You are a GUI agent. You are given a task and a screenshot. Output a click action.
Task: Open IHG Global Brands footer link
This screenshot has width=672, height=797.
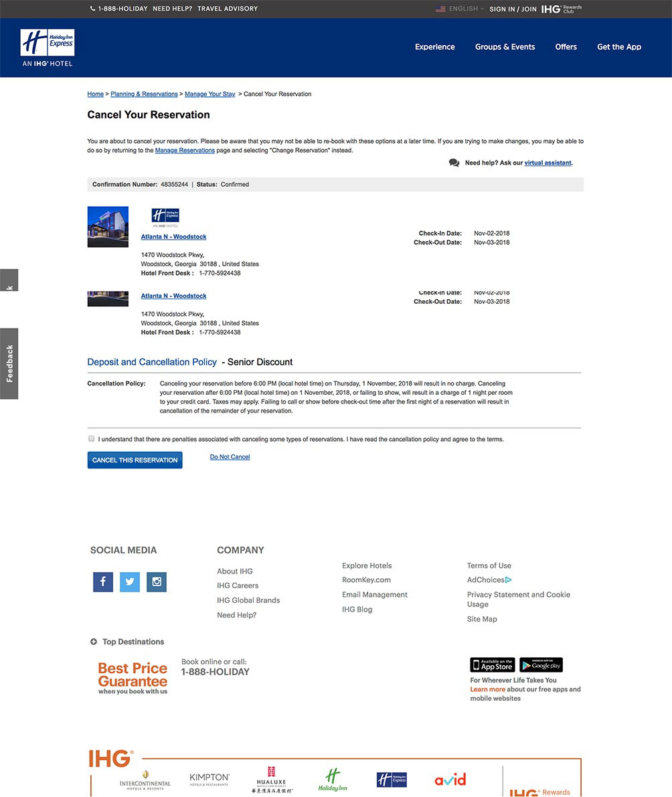(248, 600)
